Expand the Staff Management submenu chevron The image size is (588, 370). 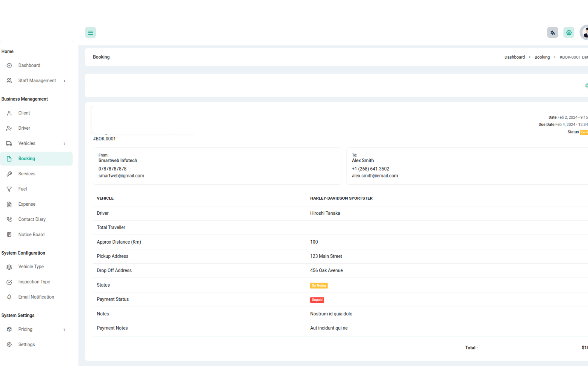[x=64, y=81]
